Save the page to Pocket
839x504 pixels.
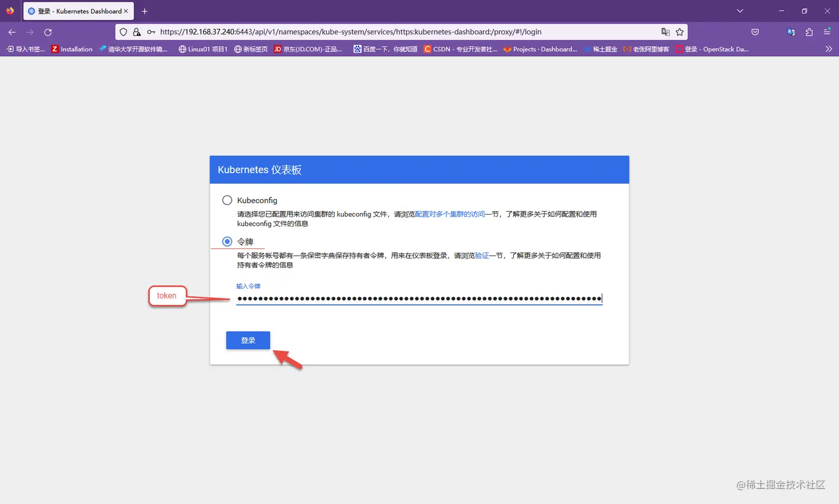tap(755, 32)
